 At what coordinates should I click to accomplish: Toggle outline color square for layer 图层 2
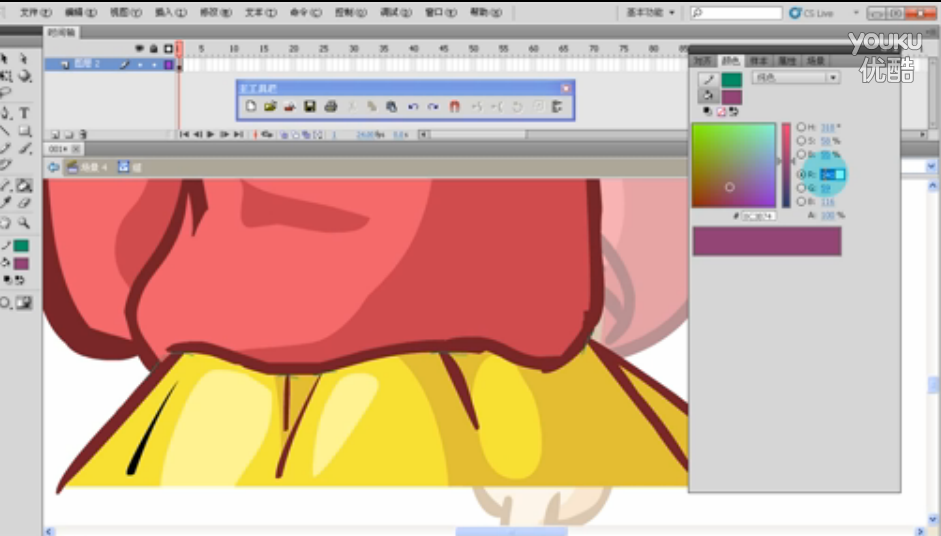pyautogui.click(x=169, y=64)
